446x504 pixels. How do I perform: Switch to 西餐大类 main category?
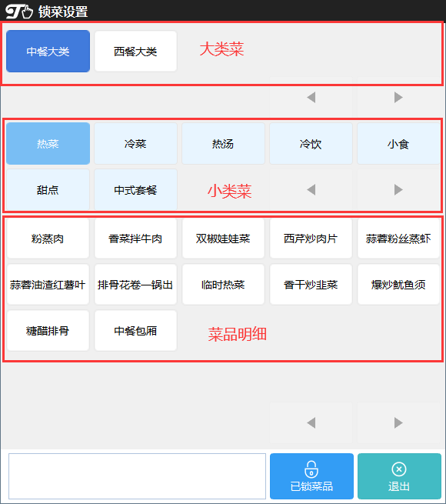point(135,51)
